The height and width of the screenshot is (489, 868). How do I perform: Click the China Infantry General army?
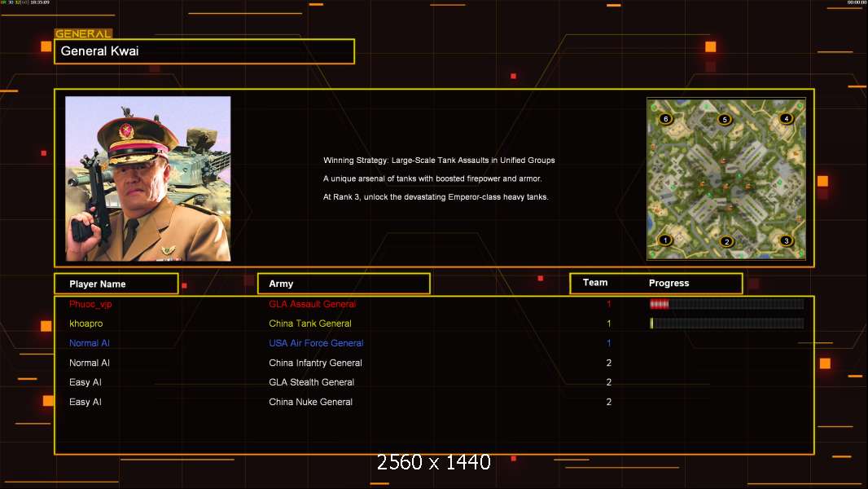coord(316,363)
